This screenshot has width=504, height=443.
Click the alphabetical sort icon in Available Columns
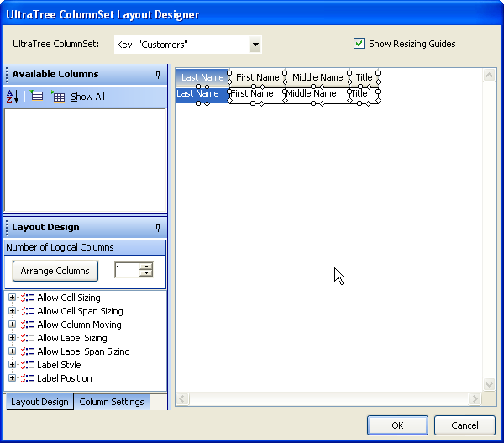point(13,97)
